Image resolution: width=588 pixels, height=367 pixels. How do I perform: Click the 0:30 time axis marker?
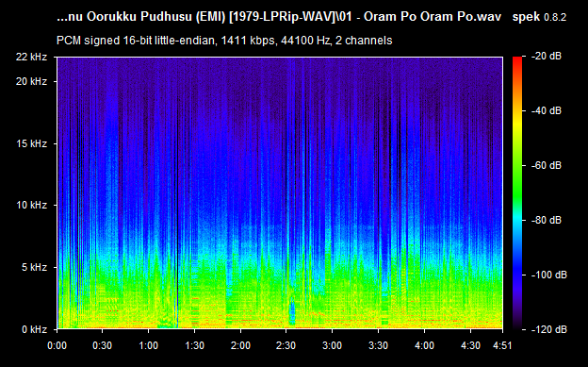click(x=102, y=345)
